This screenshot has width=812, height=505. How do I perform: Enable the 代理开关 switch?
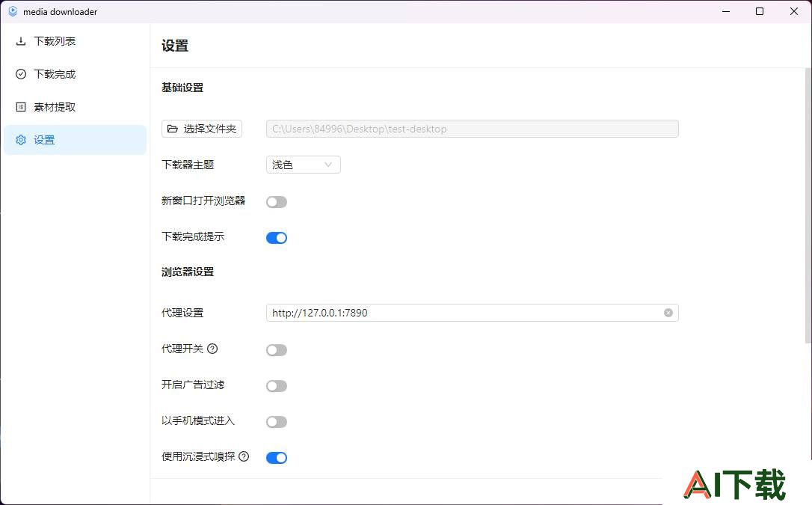pyautogui.click(x=277, y=350)
